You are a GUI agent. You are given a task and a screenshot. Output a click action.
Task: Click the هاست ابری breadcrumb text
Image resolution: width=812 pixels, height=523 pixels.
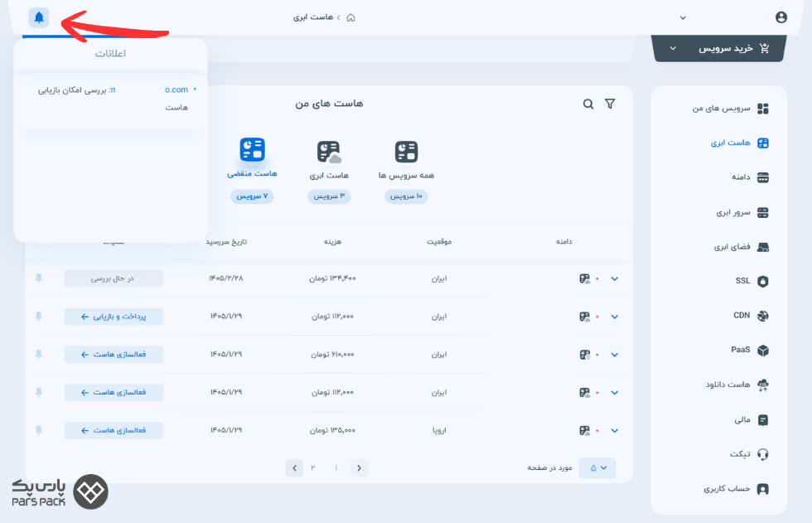313,17
